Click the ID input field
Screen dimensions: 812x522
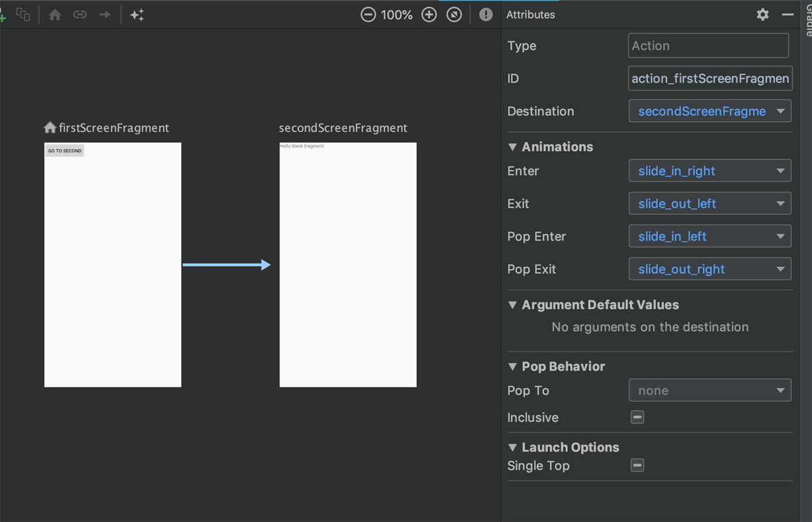tap(710, 78)
